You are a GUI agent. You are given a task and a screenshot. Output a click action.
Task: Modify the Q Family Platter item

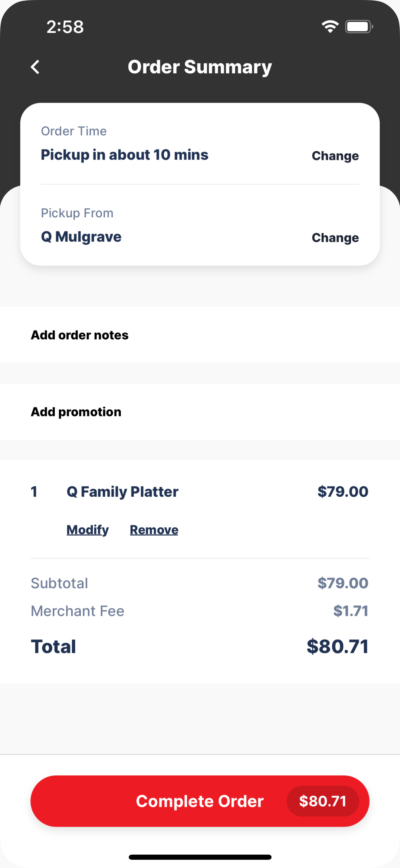[87, 530]
